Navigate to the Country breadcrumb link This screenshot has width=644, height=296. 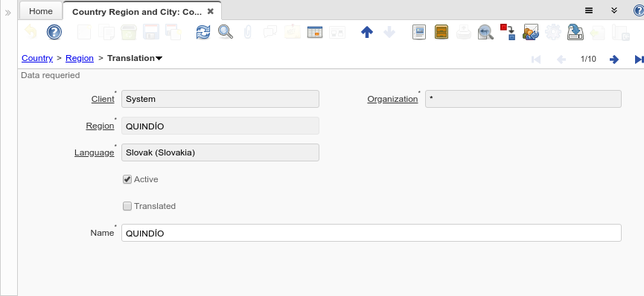[x=37, y=58]
